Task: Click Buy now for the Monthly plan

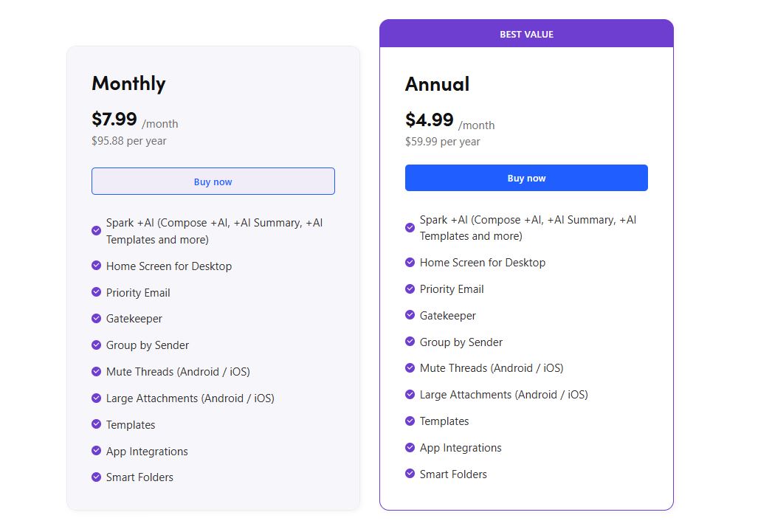Action: click(213, 181)
